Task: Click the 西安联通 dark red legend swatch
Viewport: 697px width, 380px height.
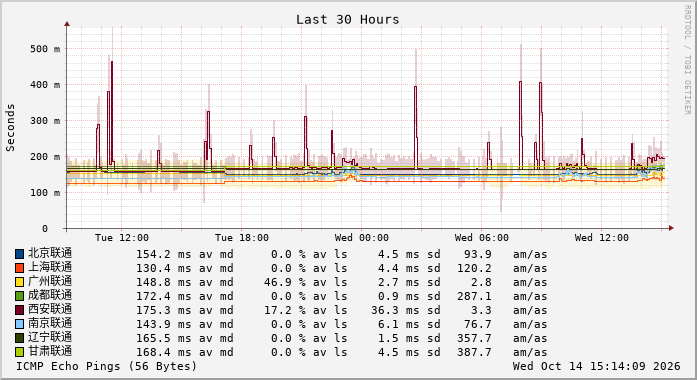Action: pyautogui.click(x=19, y=310)
